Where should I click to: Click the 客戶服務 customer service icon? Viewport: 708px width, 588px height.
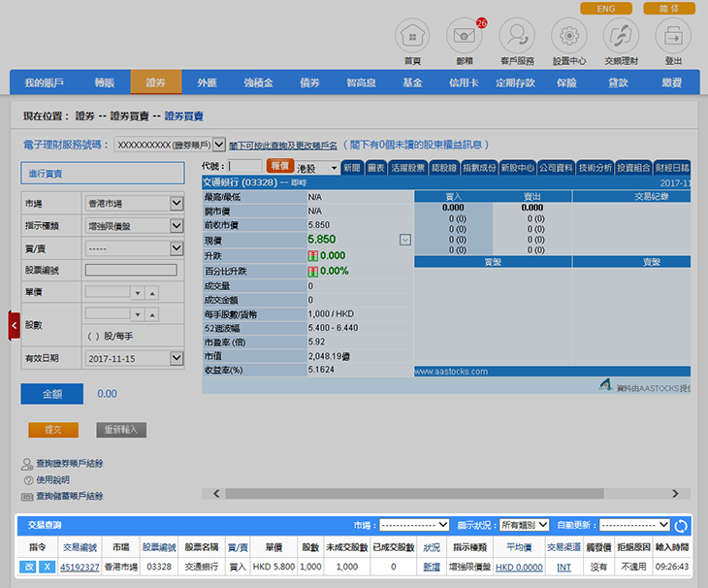(516, 36)
